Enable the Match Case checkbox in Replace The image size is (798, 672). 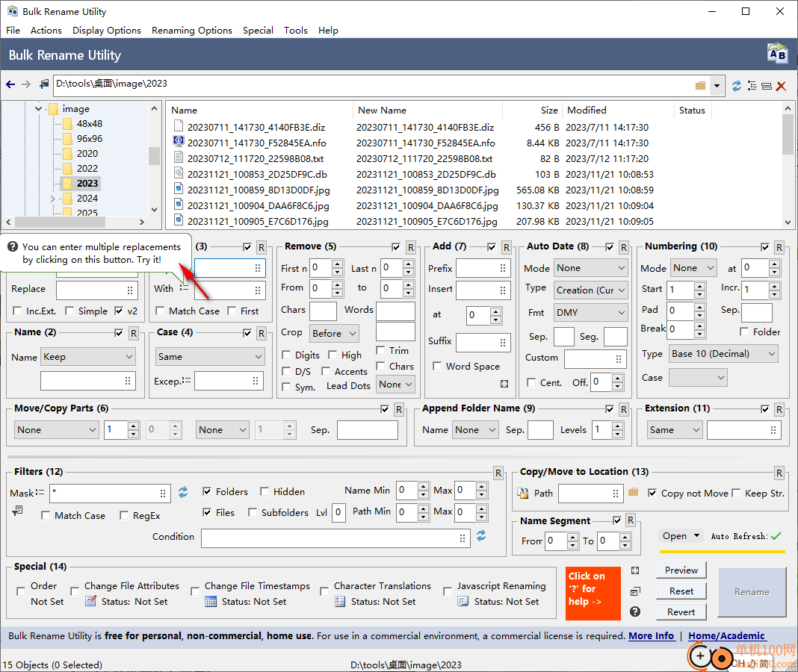160,311
